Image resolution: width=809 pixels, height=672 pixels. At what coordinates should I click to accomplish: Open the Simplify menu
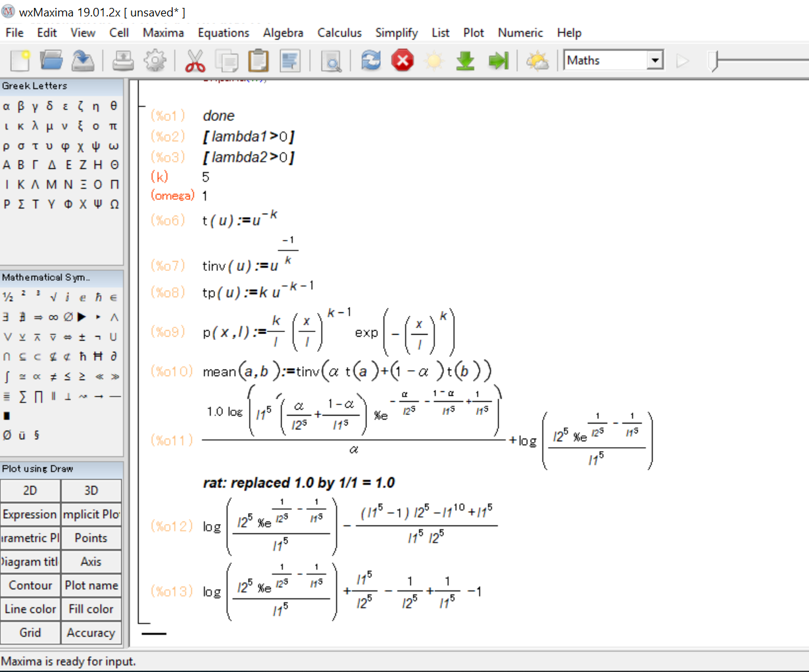pyautogui.click(x=397, y=32)
